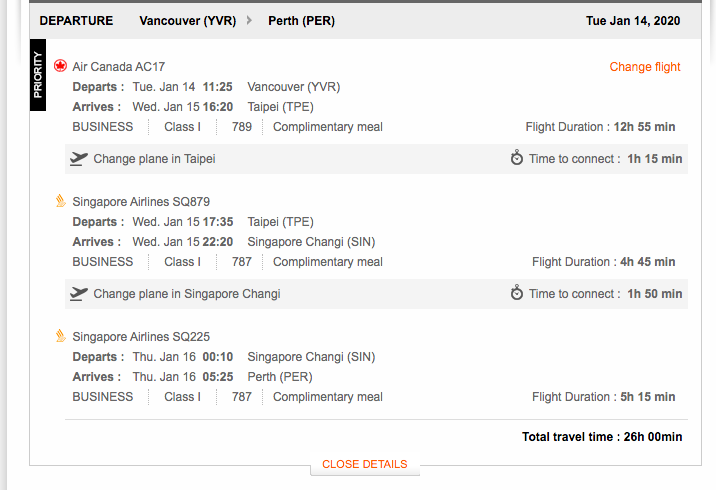The width and height of the screenshot is (716, 490).
Task: Select the Singapore Airlines SQ225 flight title
Action: coord(141,337)
